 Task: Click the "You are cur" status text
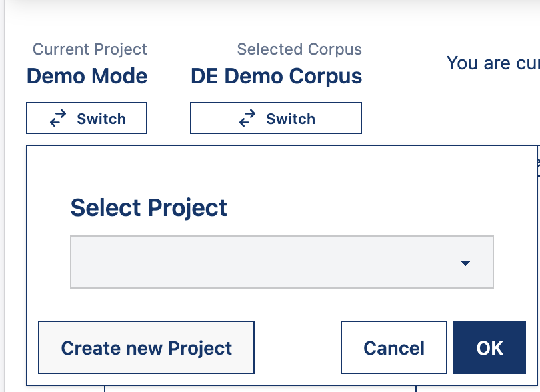click(x=492, y=63)
